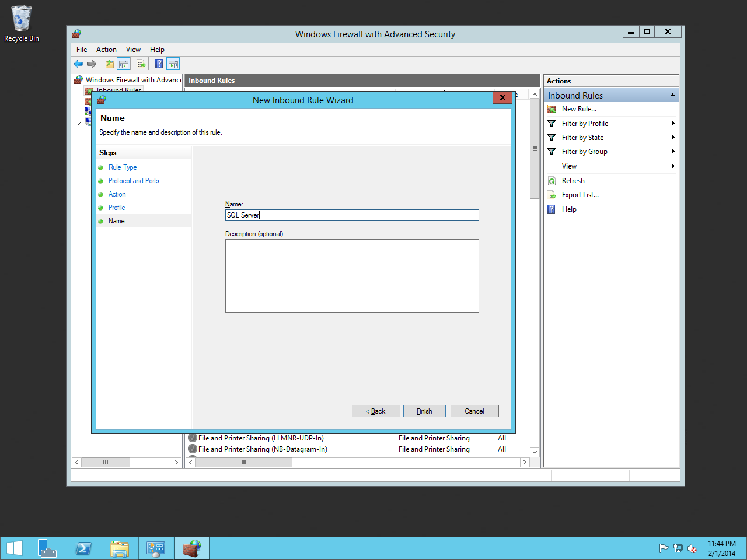
Task: Click the rule list vertical scrollbar thumb
Action: tap(535, 149)
